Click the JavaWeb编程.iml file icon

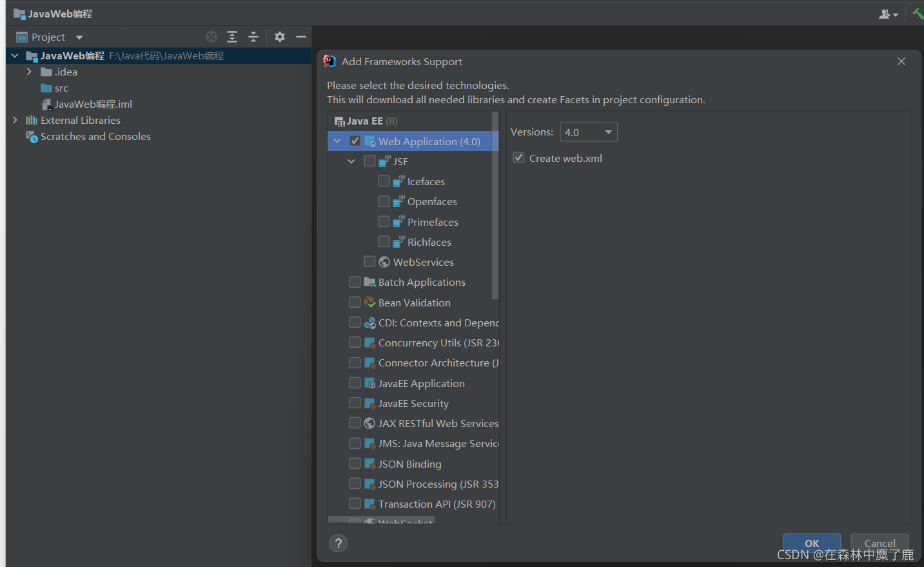[46, 104]
